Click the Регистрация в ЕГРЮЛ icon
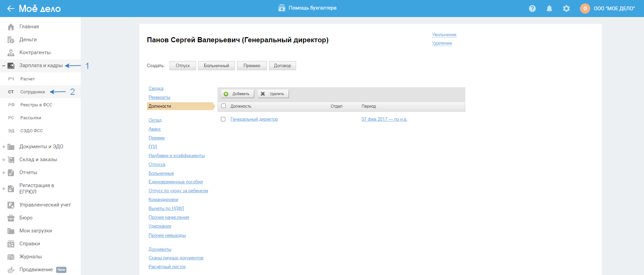The width and height of the screenshot is (644, 275). pos(11,189)
